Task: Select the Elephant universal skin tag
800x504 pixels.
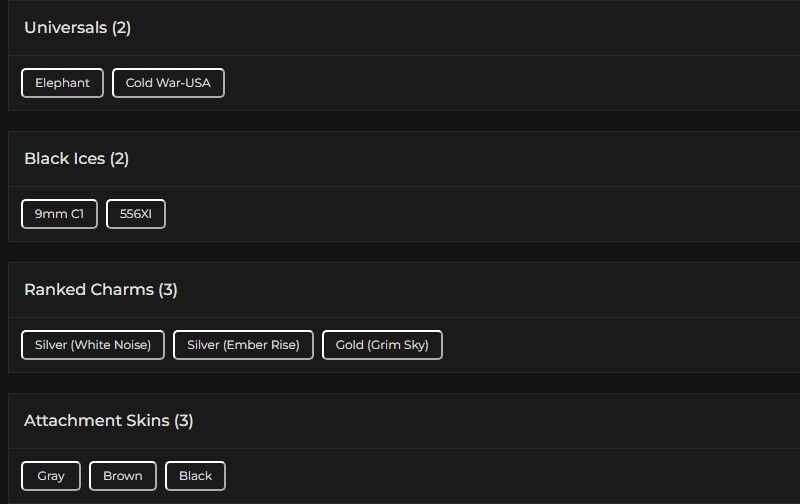Action: (62, 83)
